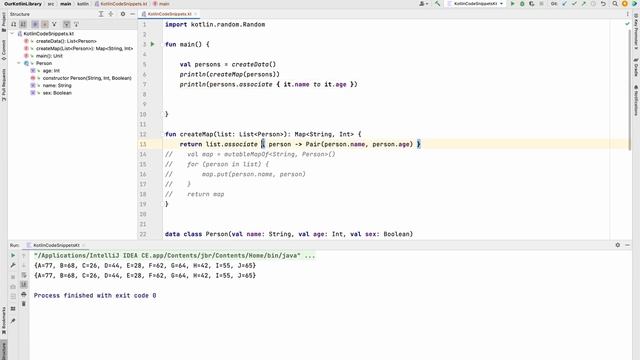Screen dimensions: 640x360
Task: Build project using the hammer icon
Action: pyautogui.click(x=438, y=4)
